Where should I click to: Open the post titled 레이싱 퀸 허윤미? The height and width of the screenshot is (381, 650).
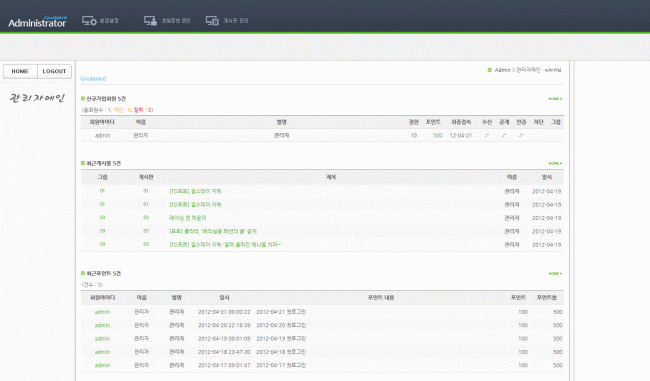pos(187,218)
